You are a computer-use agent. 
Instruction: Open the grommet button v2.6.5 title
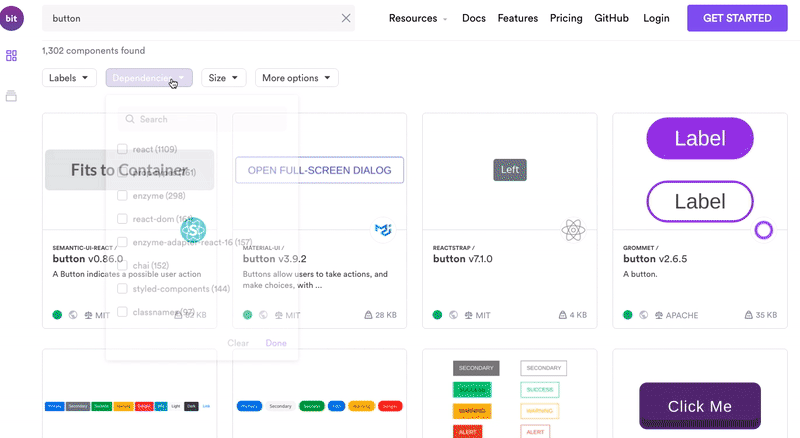pos(655,259)
